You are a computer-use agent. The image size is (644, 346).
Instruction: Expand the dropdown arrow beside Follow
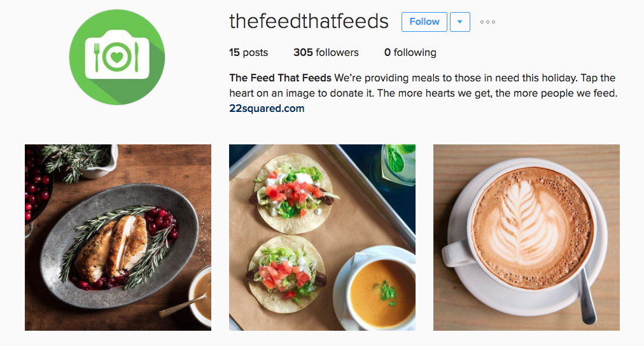pyautogui.click(x=460, y=22)
